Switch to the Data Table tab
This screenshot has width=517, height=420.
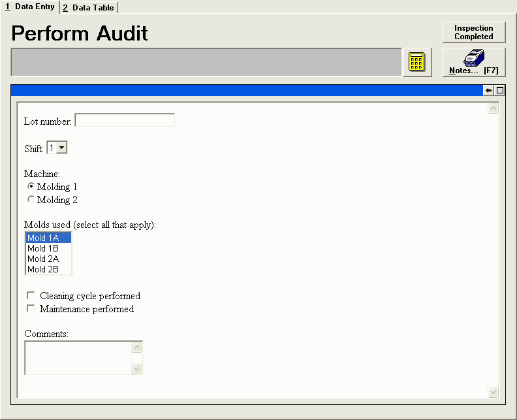[88, 8]
